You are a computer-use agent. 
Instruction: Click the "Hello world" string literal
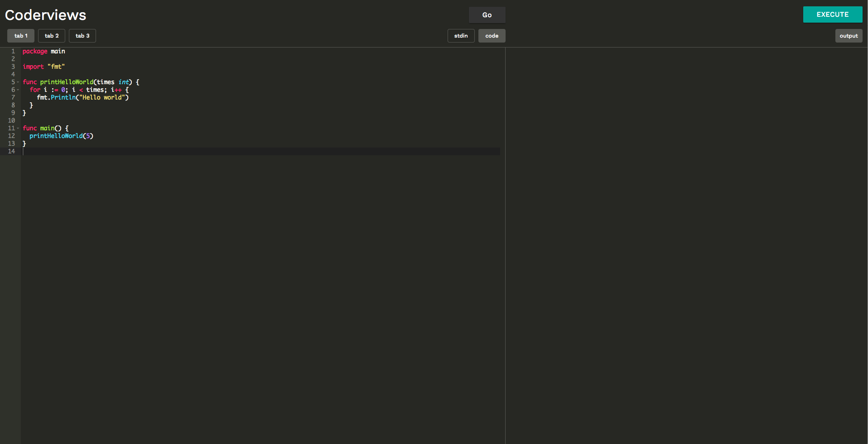point(103,97)
